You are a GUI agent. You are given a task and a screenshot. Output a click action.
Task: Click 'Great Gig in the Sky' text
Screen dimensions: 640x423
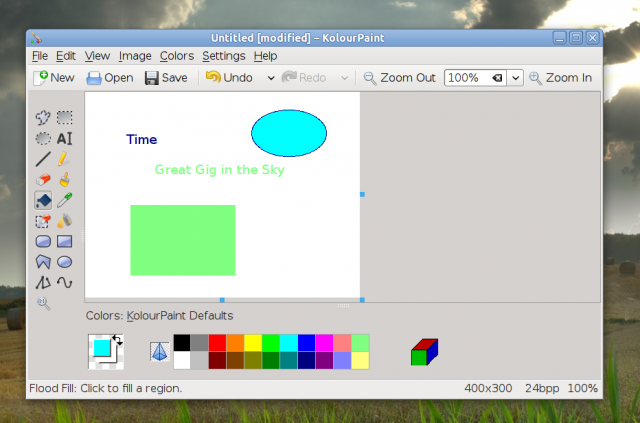pos(220,170)
